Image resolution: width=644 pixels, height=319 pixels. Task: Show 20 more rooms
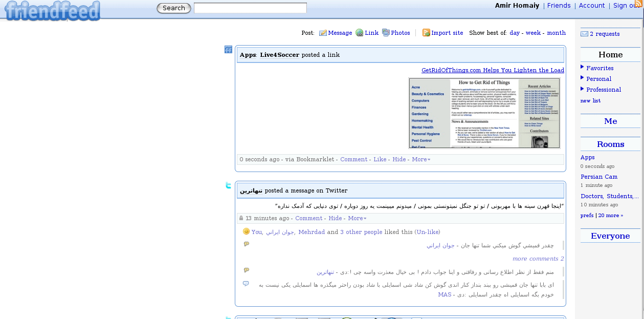(610, 216)
